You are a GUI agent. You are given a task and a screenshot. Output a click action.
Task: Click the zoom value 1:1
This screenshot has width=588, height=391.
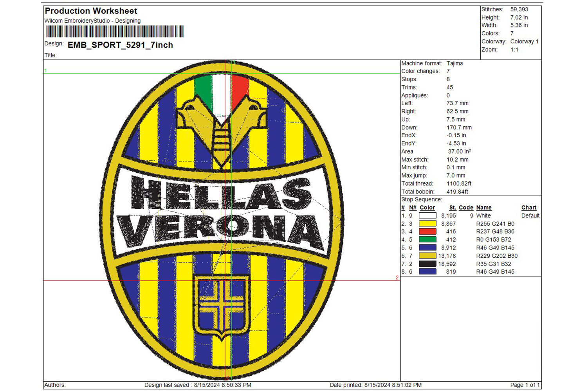[514, 50]
